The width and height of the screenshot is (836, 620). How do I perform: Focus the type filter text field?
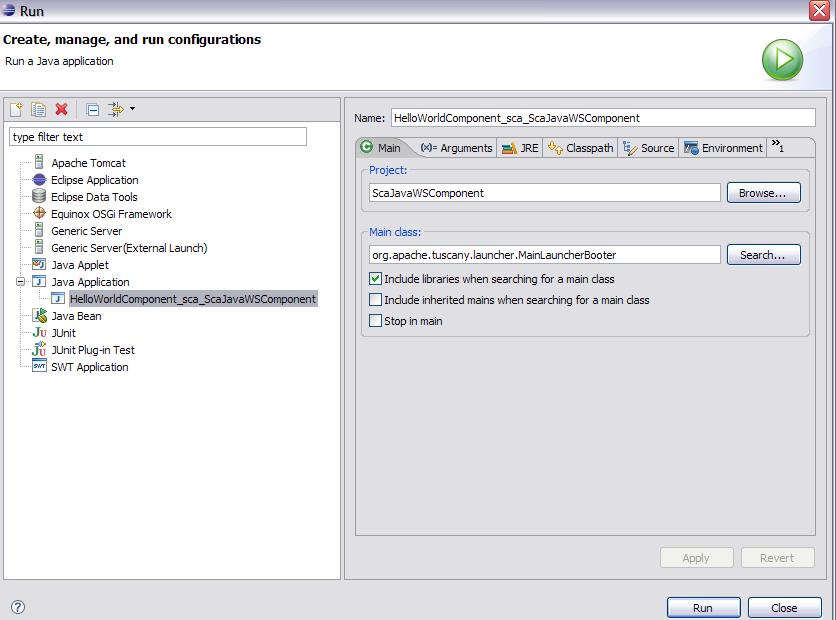point(158,136)
